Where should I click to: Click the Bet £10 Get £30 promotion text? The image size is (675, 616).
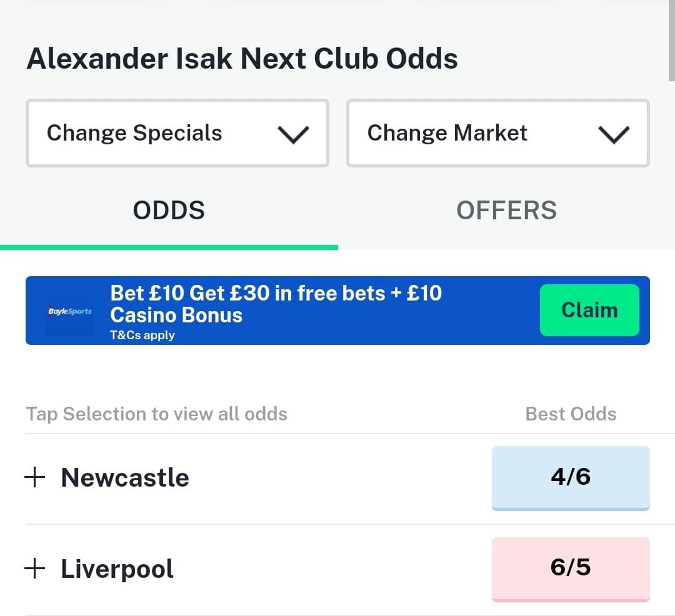(276, 304)
